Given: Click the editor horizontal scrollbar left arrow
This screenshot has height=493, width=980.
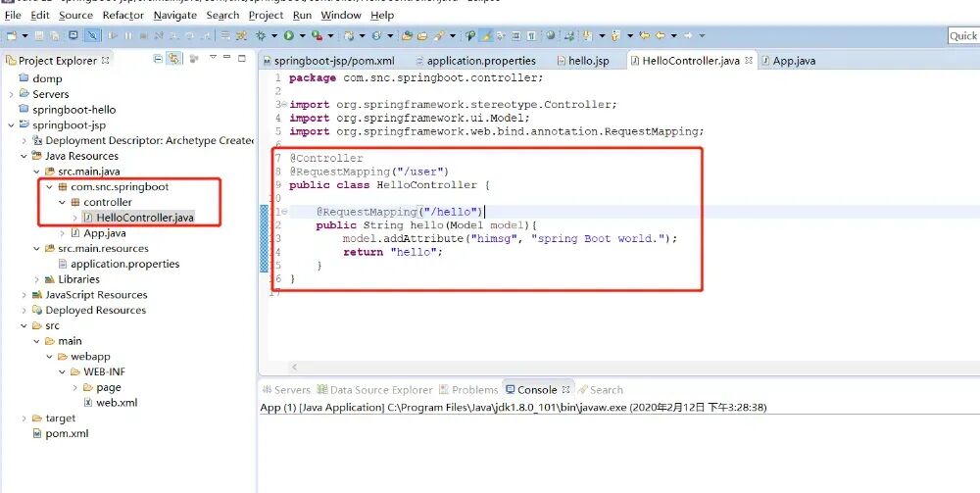Looking at the screenshot, I should click(294, 368).
